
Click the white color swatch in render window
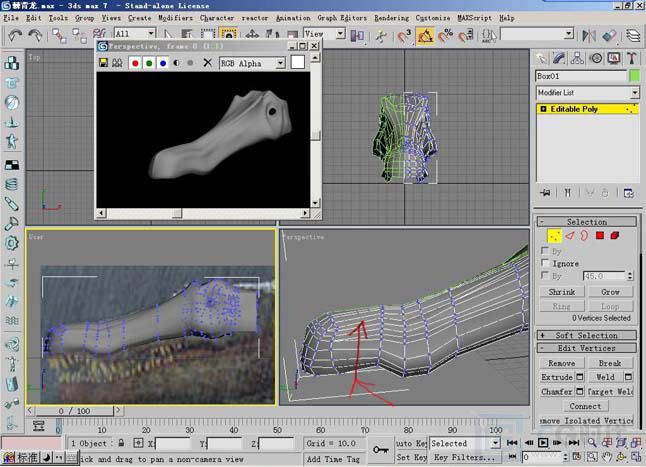tap(297, 63)
